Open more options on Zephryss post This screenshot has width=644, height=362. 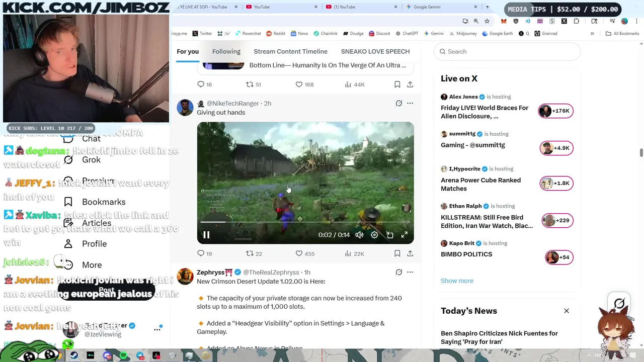[410, 272]
